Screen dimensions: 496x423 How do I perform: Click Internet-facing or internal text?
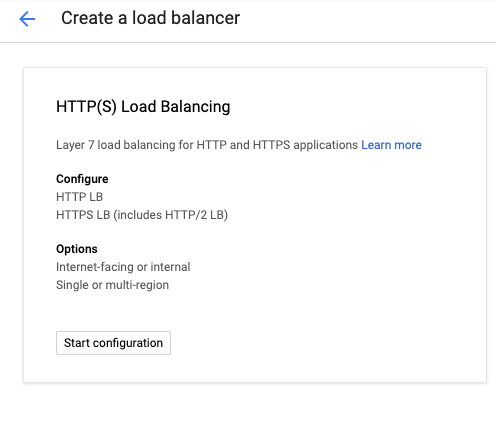[x=123, y=267]
